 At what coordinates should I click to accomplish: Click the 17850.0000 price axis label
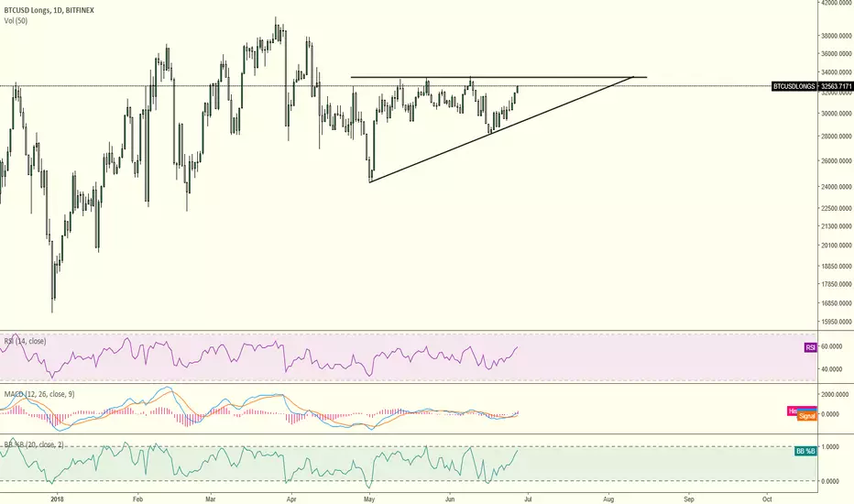tap(837, 284)
